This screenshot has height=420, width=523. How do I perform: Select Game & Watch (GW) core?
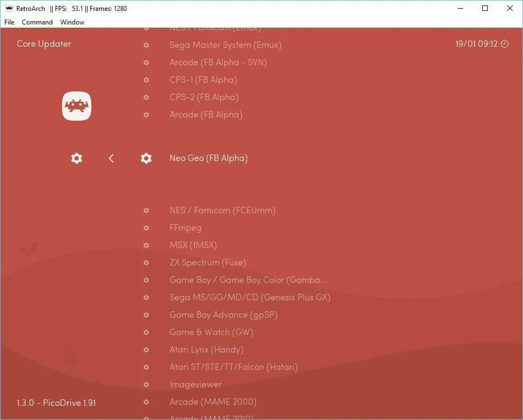tap(211, 332)
